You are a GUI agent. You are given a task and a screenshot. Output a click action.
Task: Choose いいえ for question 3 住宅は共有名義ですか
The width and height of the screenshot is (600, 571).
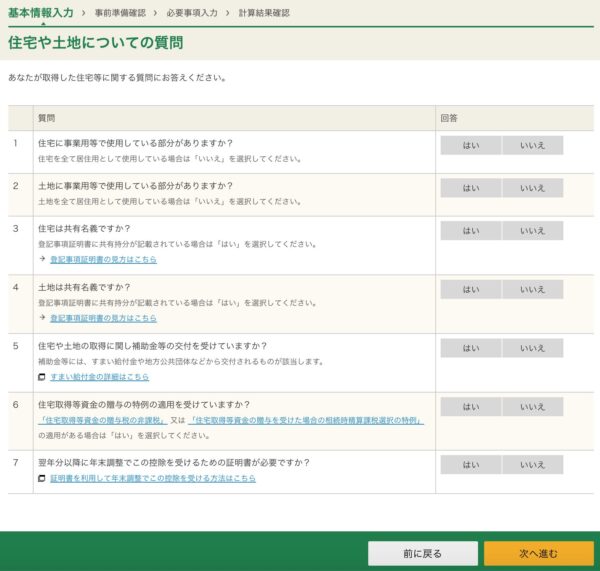click(x=532, y=231)
